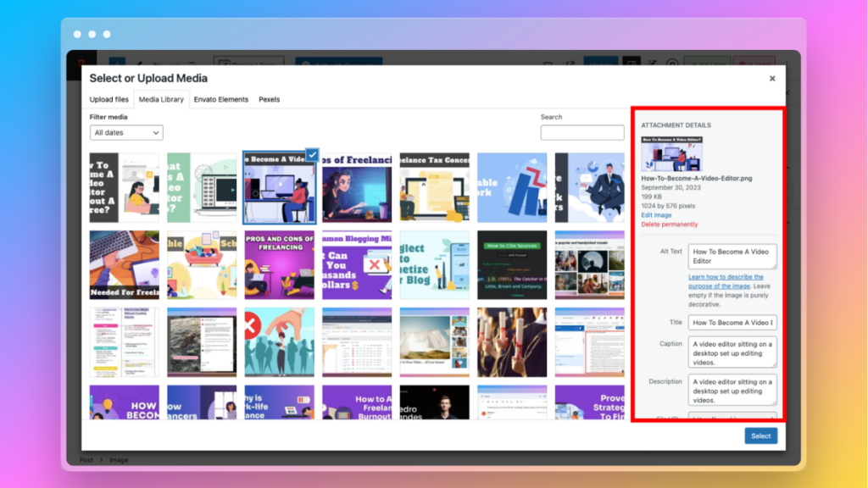Select the man in black portrait thumbnail
868x488 pixels.
(x=434, y=402)
